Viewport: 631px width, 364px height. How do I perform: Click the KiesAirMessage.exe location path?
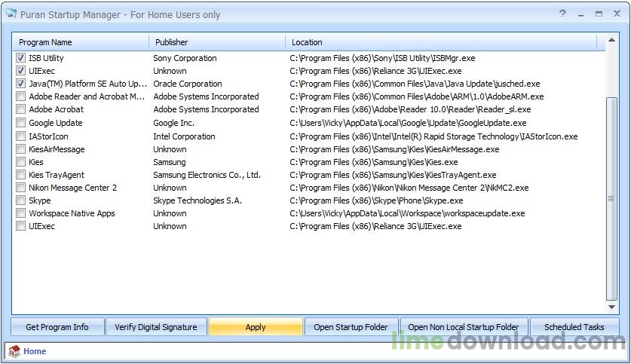394,149
